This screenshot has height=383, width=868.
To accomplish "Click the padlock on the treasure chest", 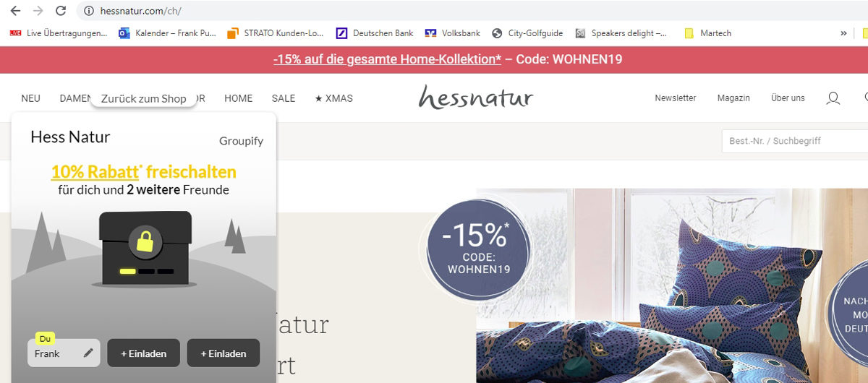I will click(x=145, y=241).
